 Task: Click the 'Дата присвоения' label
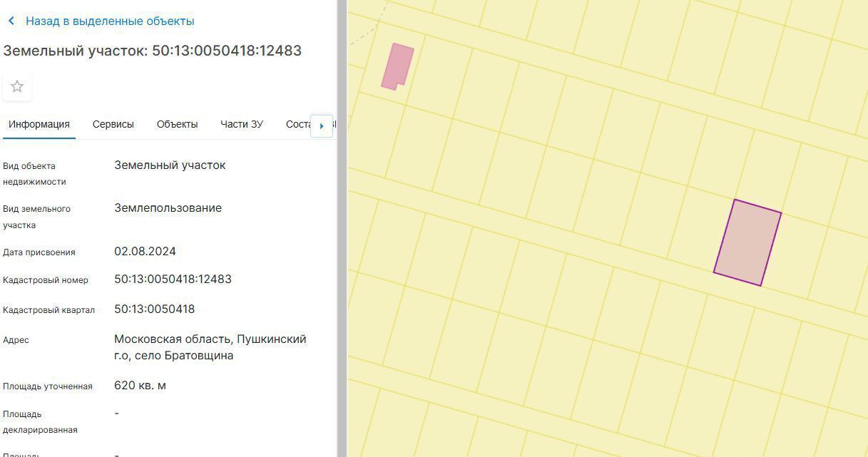[39, 252]
